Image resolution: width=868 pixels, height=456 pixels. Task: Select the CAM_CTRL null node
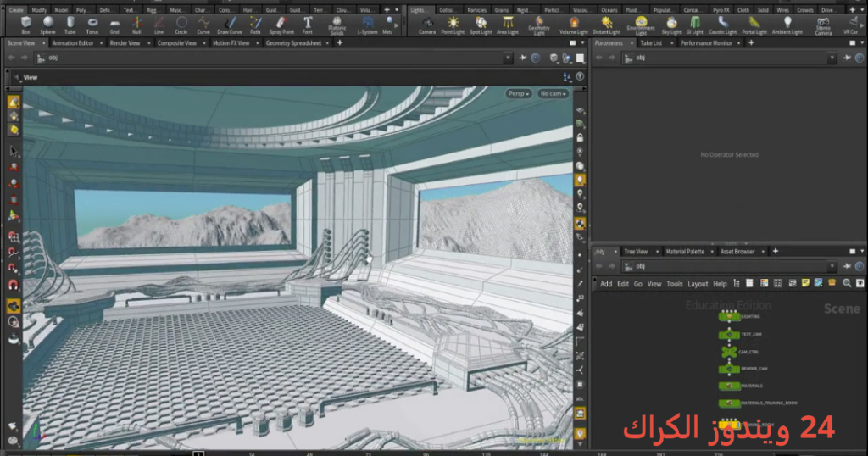pos(729,352)
